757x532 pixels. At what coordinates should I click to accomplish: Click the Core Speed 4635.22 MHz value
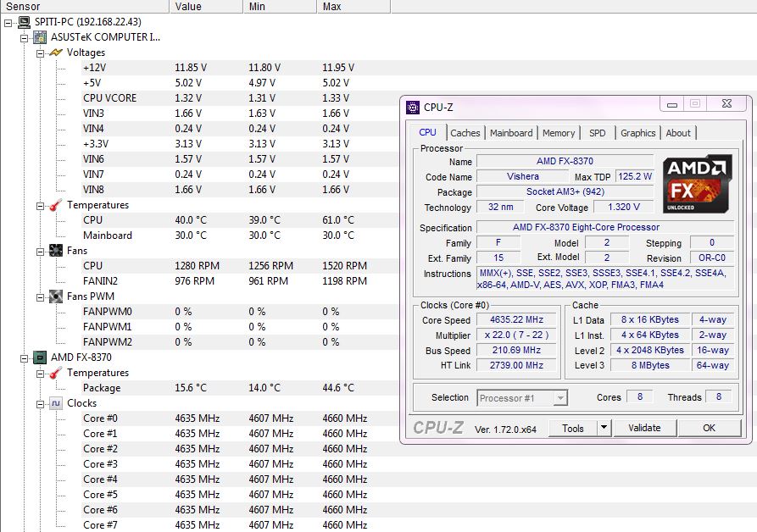point(516,319)
